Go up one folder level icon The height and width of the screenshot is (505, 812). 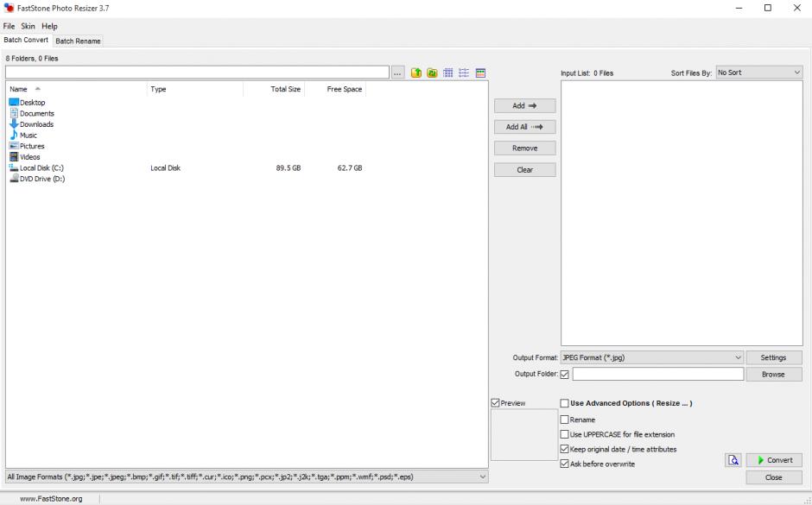click(416, 73)
